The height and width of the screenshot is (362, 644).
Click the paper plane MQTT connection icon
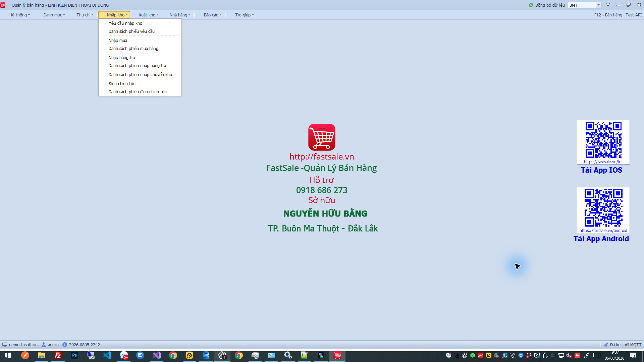pos(606,345)
